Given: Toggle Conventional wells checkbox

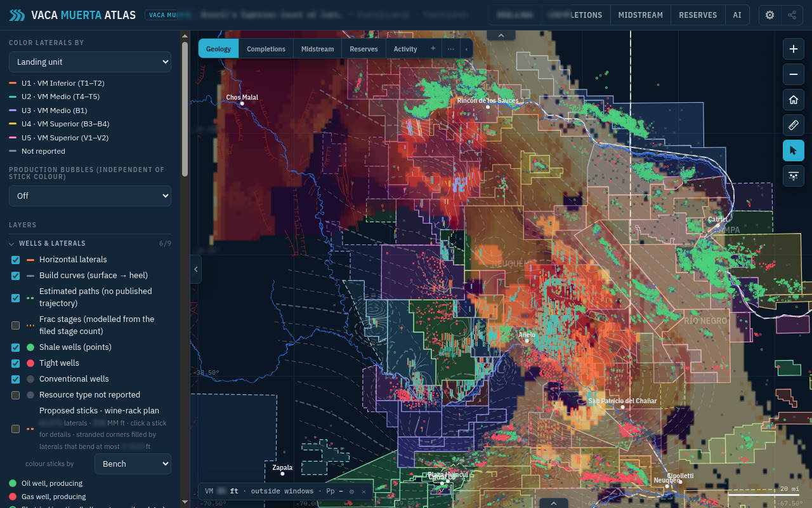Looking at the screenshot, I should (x=16, y=379).
